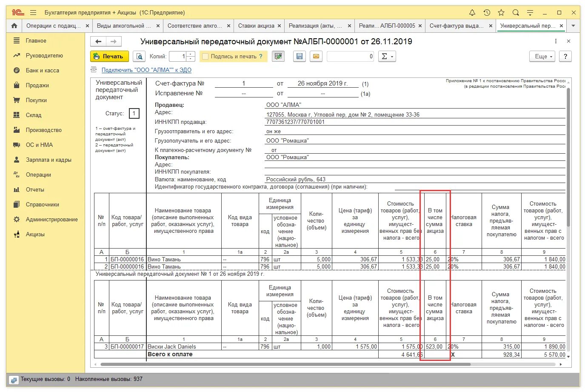Open Банк и касса section

pyautogui.click(x=43, y=70)
